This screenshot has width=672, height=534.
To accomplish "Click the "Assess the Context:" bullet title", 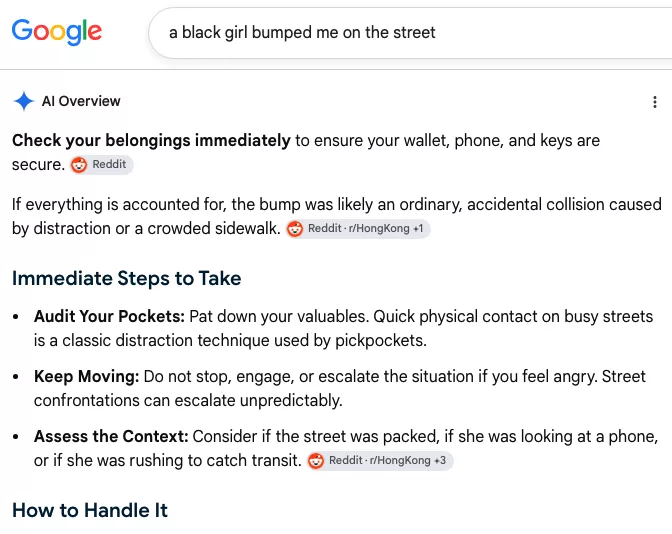I will [111, 437].
